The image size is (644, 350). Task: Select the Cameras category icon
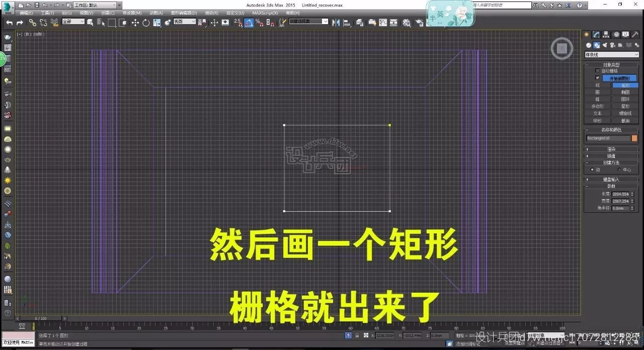(612, 45)
